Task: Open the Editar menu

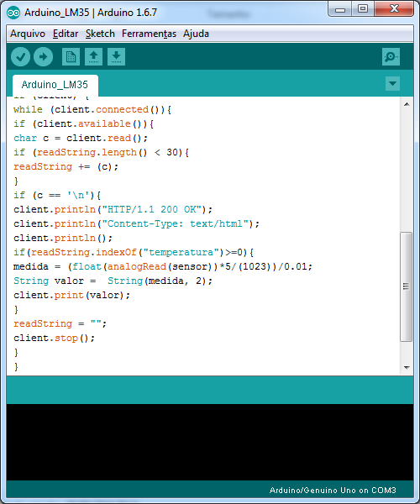Action: [66, 34]
